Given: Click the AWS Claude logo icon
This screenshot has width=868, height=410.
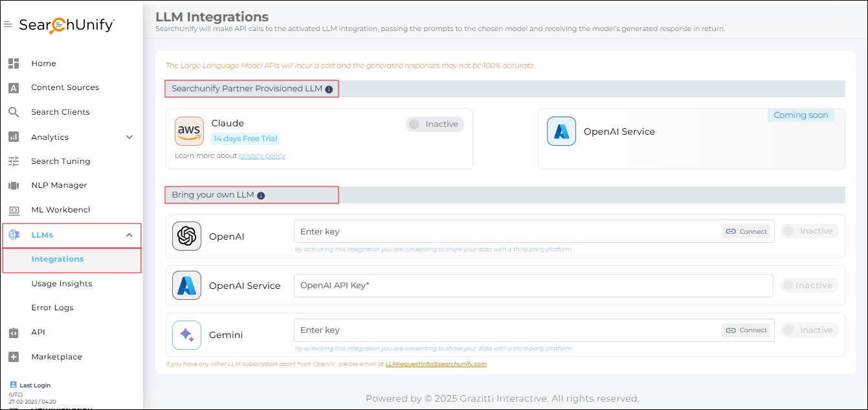Looking at the screenshot, I should pos(189,131).
